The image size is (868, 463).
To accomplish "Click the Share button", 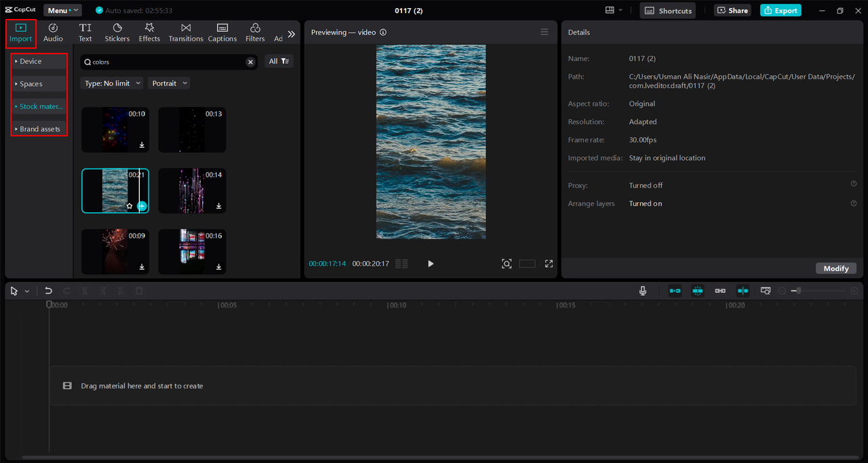I will (732, 10).
